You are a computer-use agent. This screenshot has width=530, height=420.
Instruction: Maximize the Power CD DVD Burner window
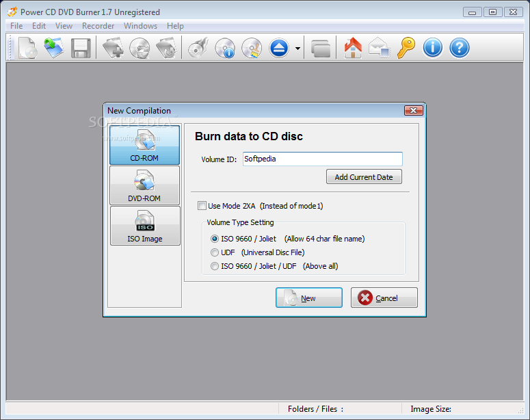(x=493, y=12)
